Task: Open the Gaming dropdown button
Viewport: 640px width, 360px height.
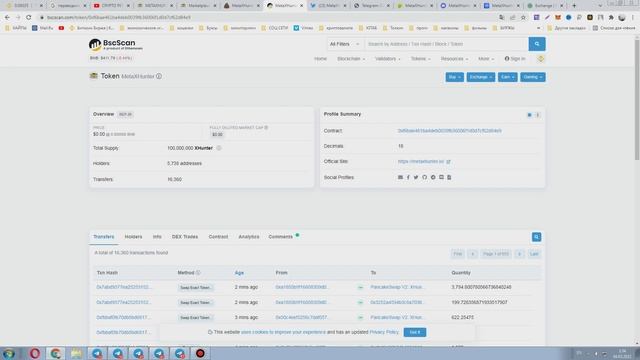Action: tap(533, 77)
